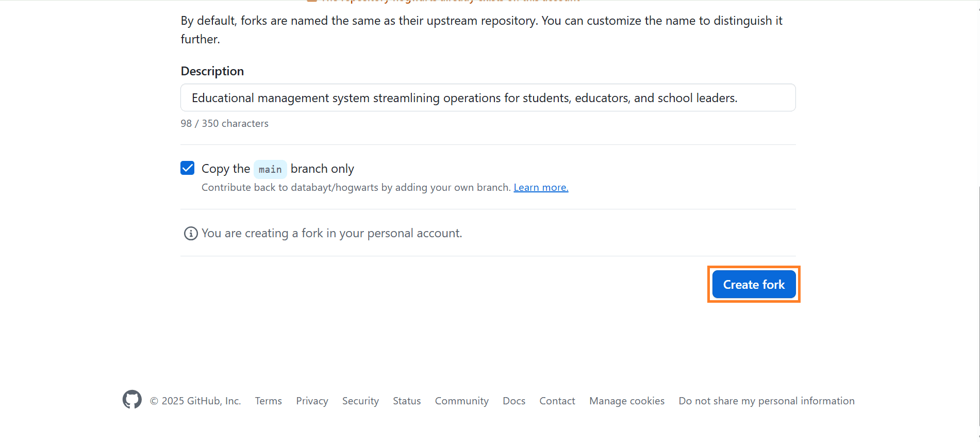Image resolution: width=980 pixels, height=442 pixels.
Task: Click the info circle icon beside the personal account notice
Action: coord(190,233)
